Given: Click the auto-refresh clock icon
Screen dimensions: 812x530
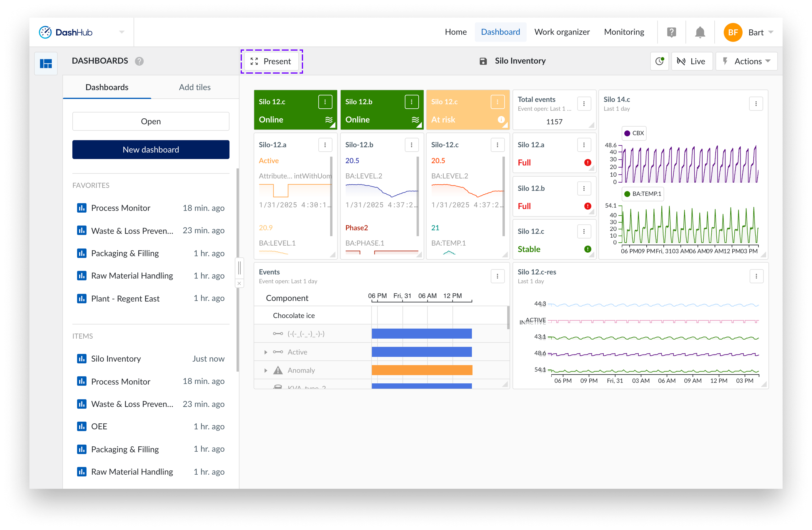Looking at the screenshot, I should coord(659,61).
